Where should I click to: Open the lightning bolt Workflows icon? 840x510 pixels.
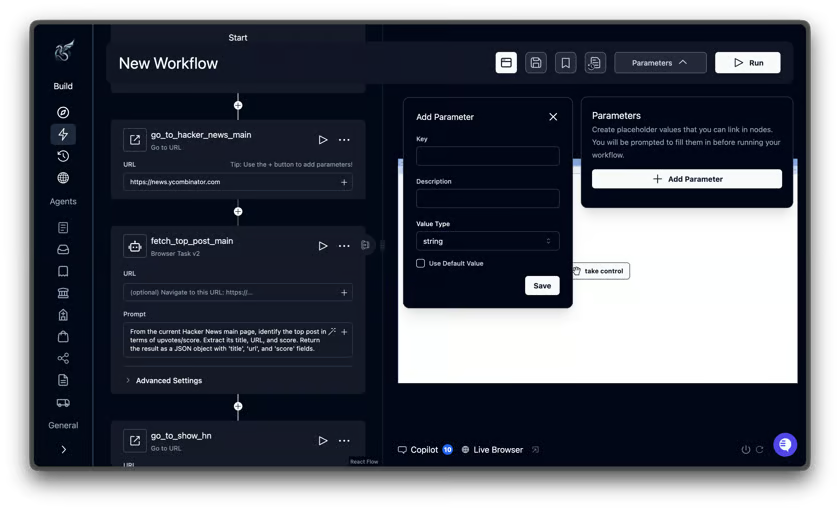point(63,134)
